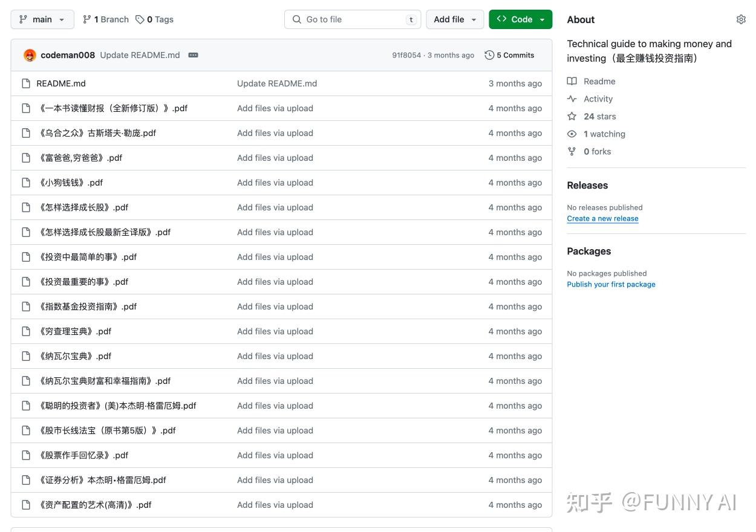Open the main branch dropdown
Image resolution: width=756 pixels, height=532 pixels.
[42, 19]
